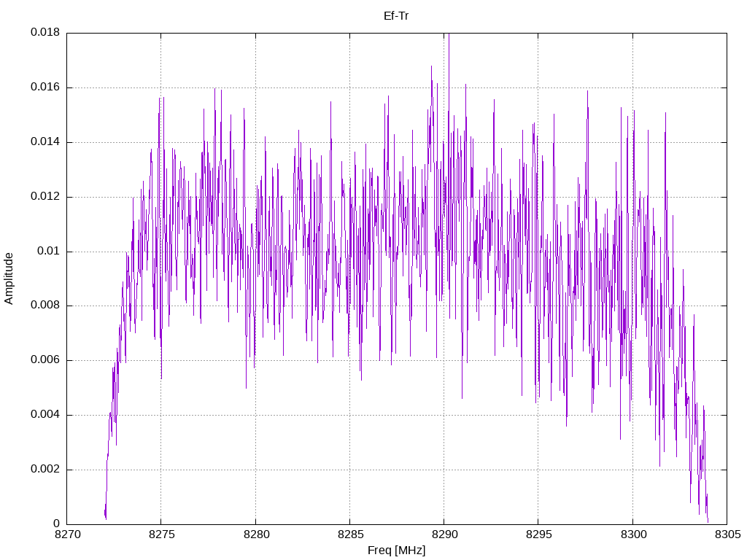Screen dimensions: 747x560
Task: Click the x-axis tick label 8285
Action: click(x=350, y=534)
